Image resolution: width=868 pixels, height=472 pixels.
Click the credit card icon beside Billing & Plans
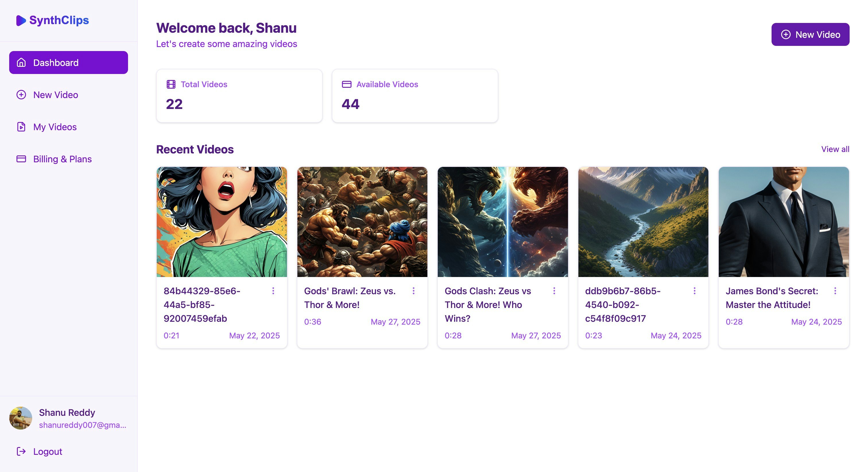tap(21, 159)
